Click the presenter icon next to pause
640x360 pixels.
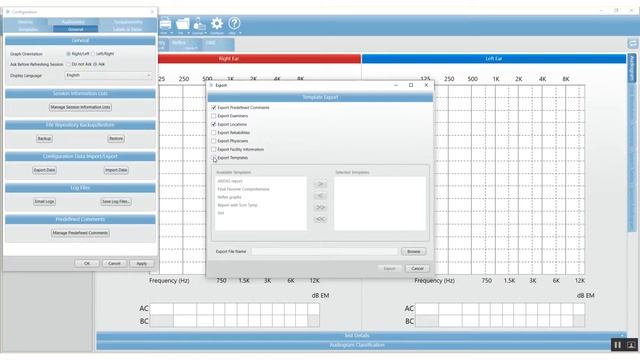pyautogui.click(x=631, y=345)
